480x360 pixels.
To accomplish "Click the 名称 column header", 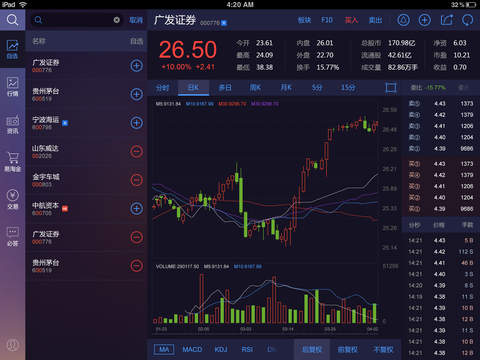I will 39,41.
